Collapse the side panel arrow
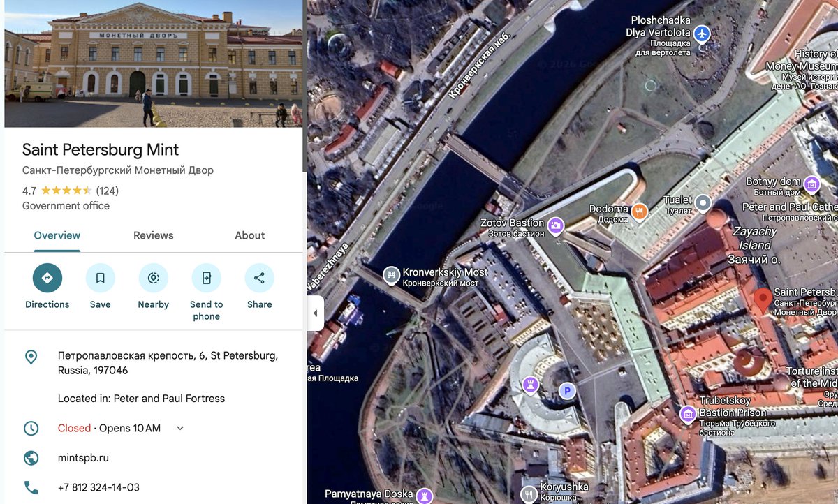Viewport: 838px width, 504px height. click(x=316, y=313)
